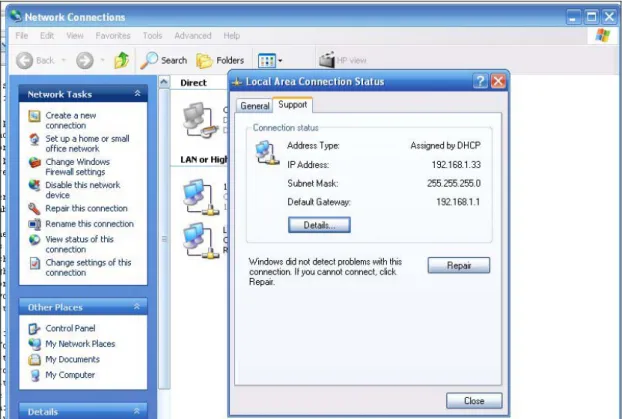Viewport: 622px width, 419px height.
Task: Click Rename this connection link
Action: (x=89, y=224)
